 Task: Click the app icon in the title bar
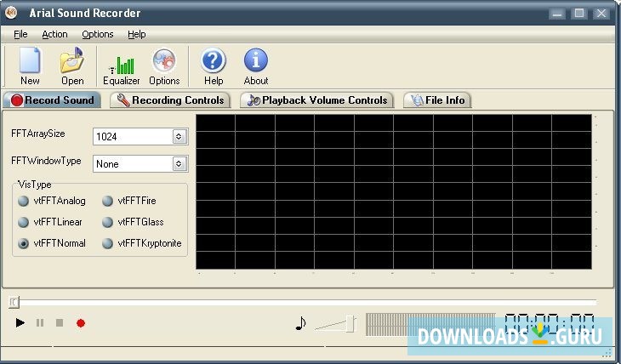[x=11, y=13]
